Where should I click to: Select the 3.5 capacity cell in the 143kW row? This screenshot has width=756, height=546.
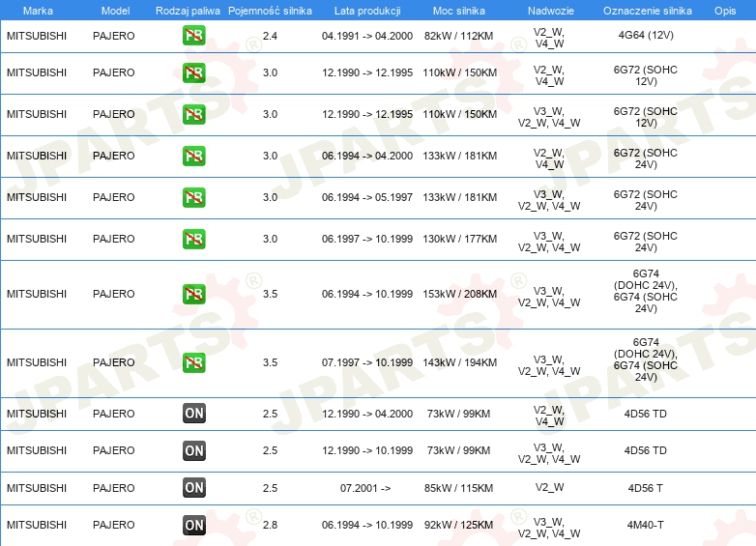(x=270, y=362)
